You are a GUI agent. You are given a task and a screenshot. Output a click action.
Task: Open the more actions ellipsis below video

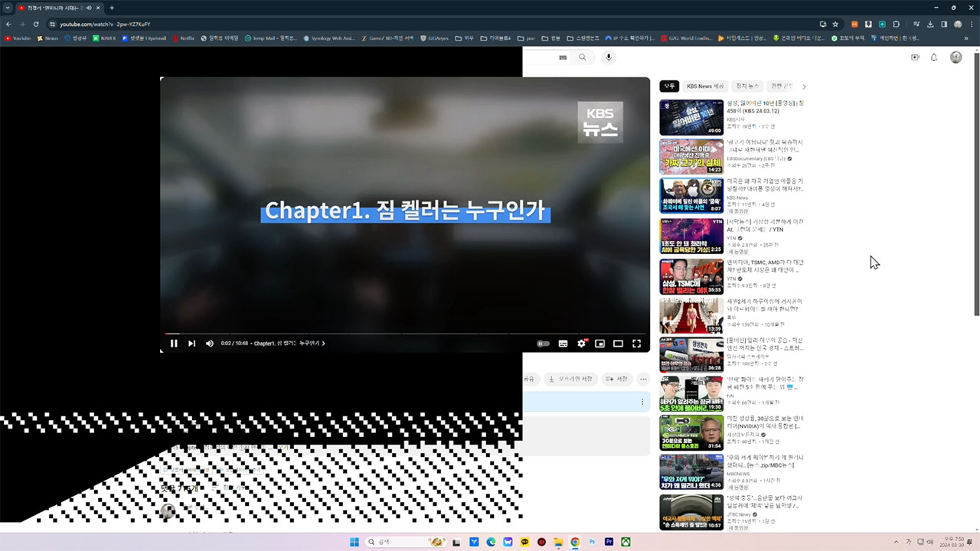pos(643,379)
